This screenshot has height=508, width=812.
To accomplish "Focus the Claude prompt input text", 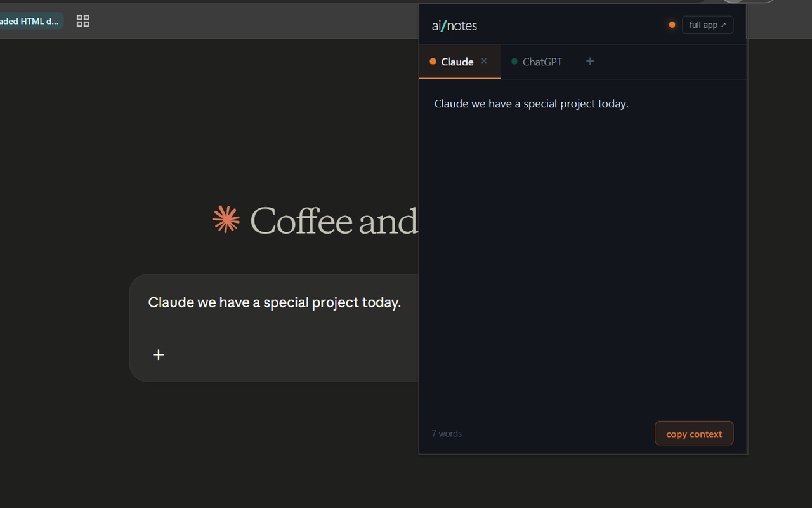I will click(274, 302).
